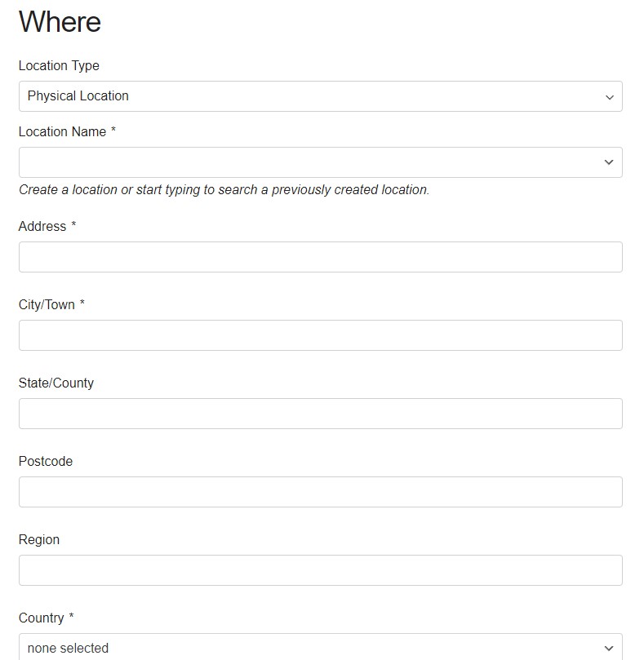Viewport: 644px width, 660px height.
Task: Select the State/County text field
Action: [x=320, y=414]
